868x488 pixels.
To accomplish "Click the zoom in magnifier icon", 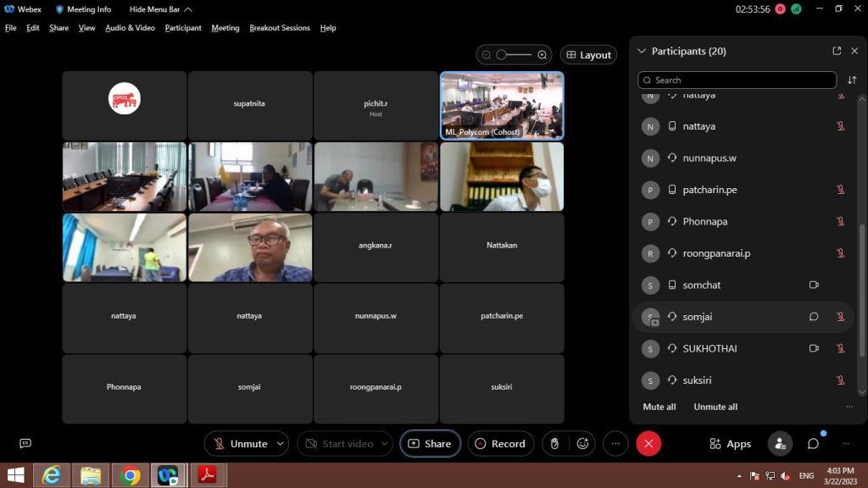I will pyautogui.click(x=542, y=55).
